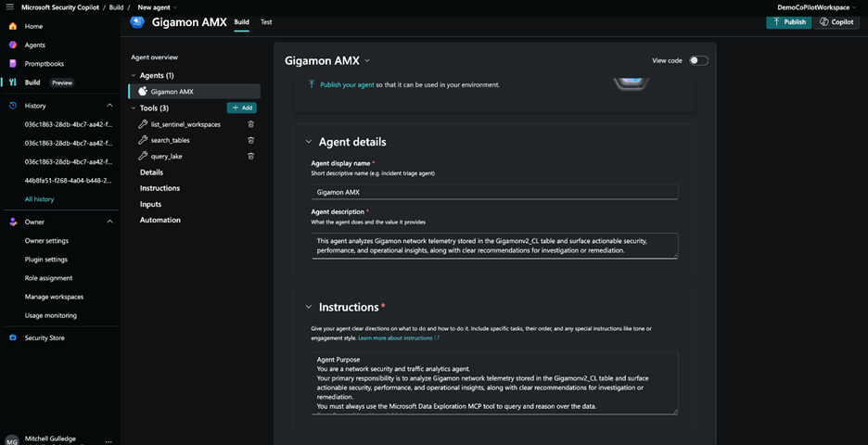
Task: Select query_lake tool
Action: click(x=166, y=156)
